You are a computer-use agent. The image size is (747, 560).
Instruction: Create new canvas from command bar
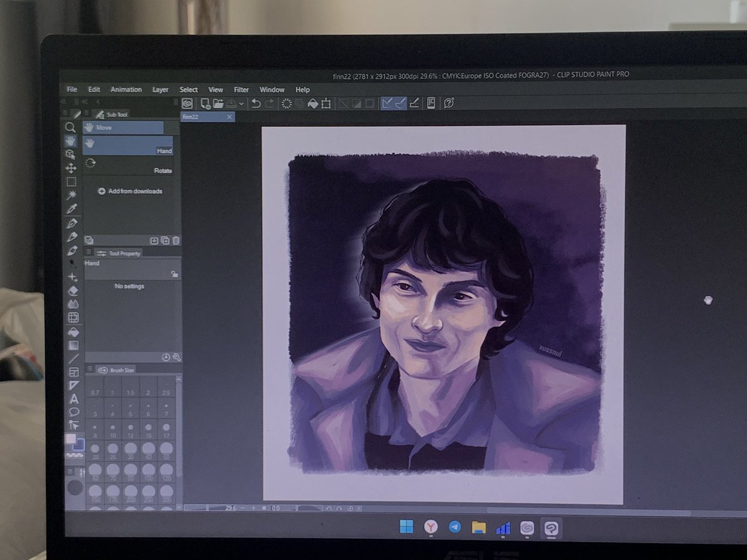[205, 103]
